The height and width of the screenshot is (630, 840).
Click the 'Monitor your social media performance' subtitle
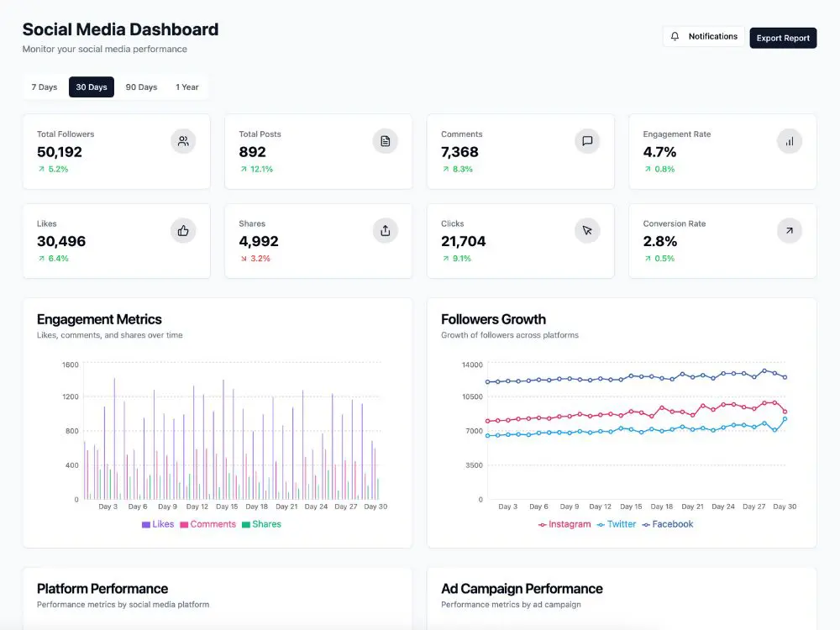click(x=105, y=50)
